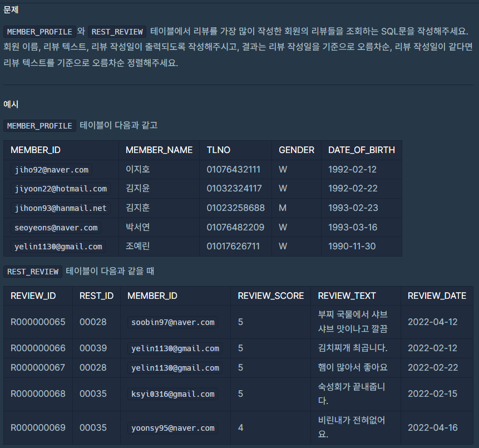The height and width of the screenshot is (448, 479).
Task: Click the MEMBER_NAME column header
Action: tap(159, 150)
